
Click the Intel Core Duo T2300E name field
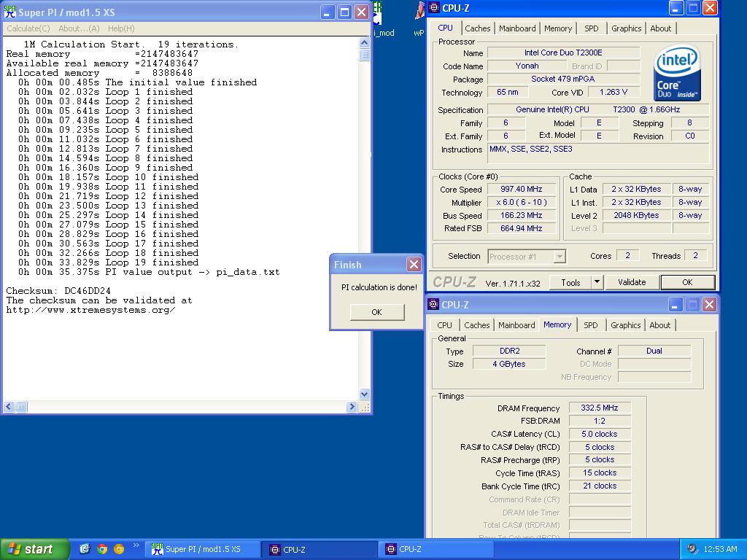[x=563, y=52]
